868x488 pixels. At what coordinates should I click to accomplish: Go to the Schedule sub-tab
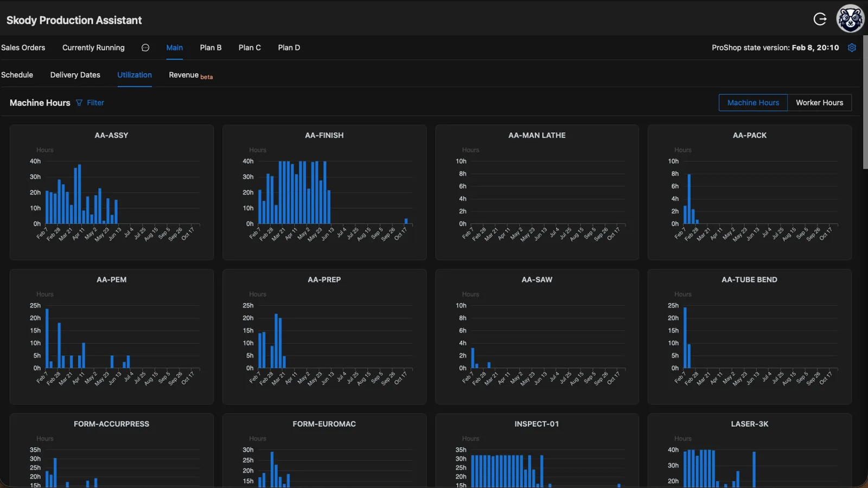coord(17,75)
